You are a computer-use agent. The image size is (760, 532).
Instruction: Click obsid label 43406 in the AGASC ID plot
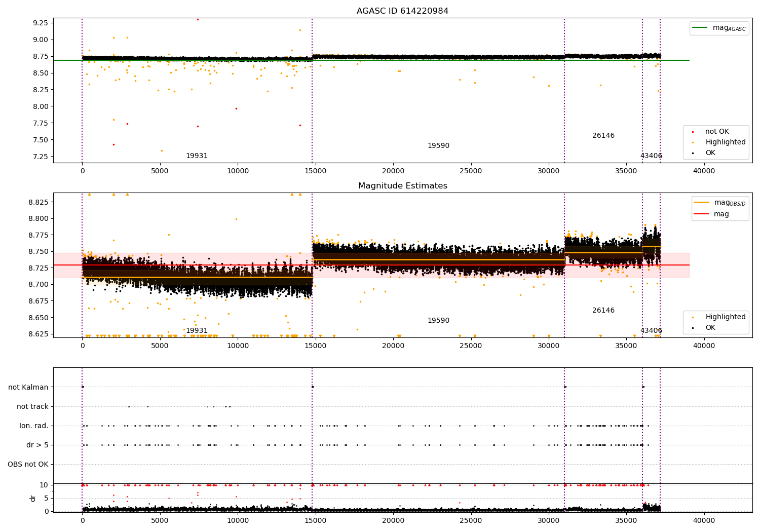651,156
